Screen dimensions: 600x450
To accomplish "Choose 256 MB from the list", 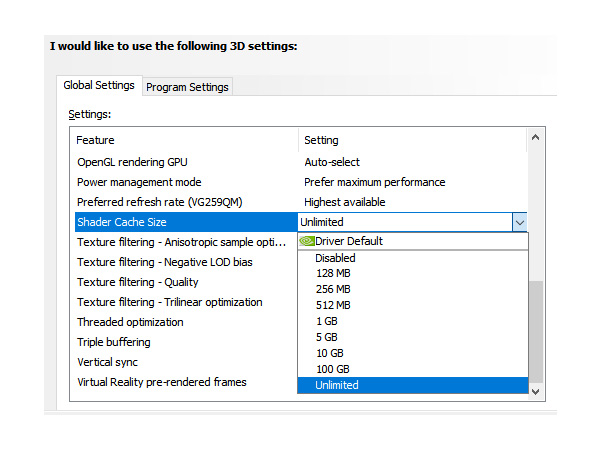I will 333,289.
